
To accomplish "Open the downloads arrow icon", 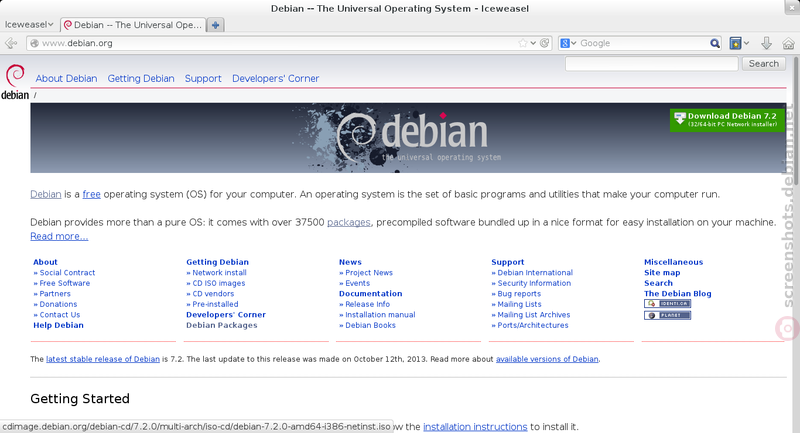I will point(766,43).
